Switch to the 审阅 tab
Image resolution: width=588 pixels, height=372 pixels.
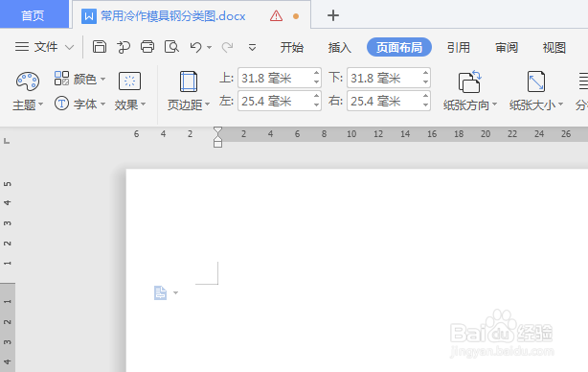(507, 48)
